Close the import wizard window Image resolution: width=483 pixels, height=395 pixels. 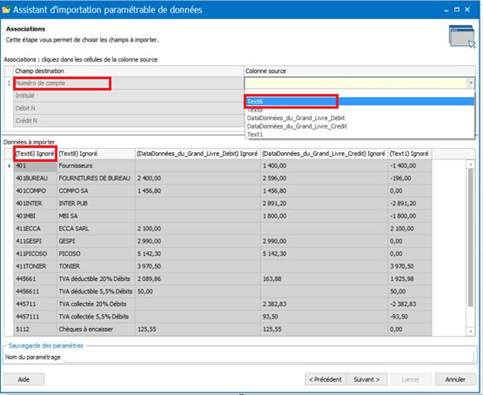coord(467,10)
